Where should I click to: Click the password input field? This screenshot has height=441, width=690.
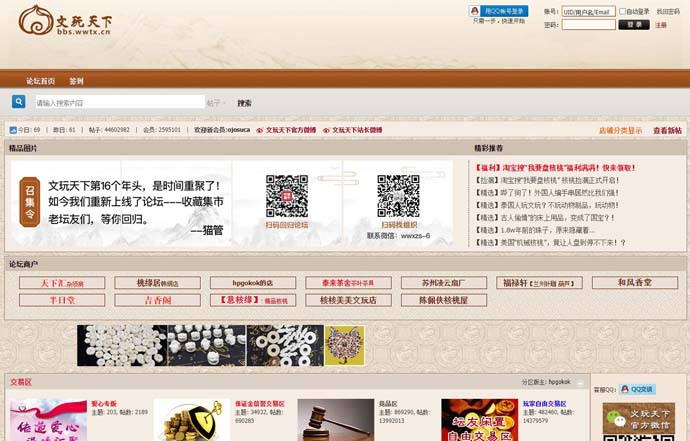tap(588, 25)
